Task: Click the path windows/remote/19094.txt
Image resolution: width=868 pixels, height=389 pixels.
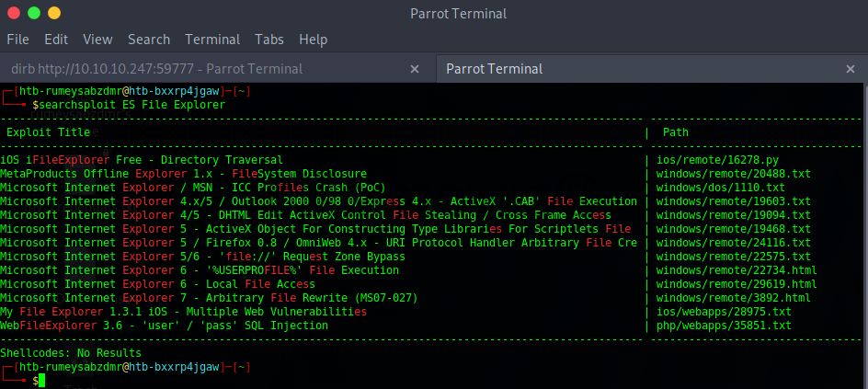Action: click(x=734, y=215)
